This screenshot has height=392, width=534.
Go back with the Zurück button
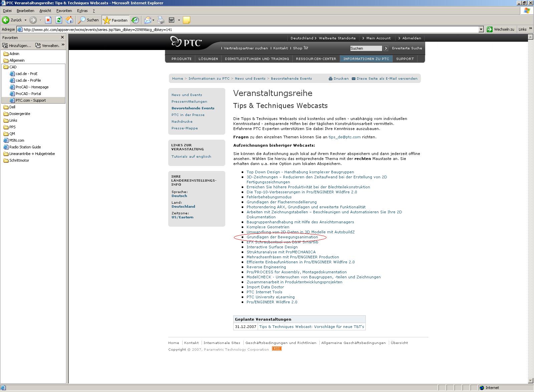coord(12,20)
